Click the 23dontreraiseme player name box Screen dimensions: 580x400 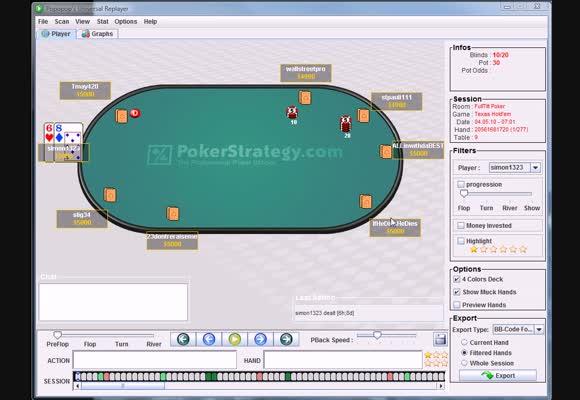pos(172,241)
